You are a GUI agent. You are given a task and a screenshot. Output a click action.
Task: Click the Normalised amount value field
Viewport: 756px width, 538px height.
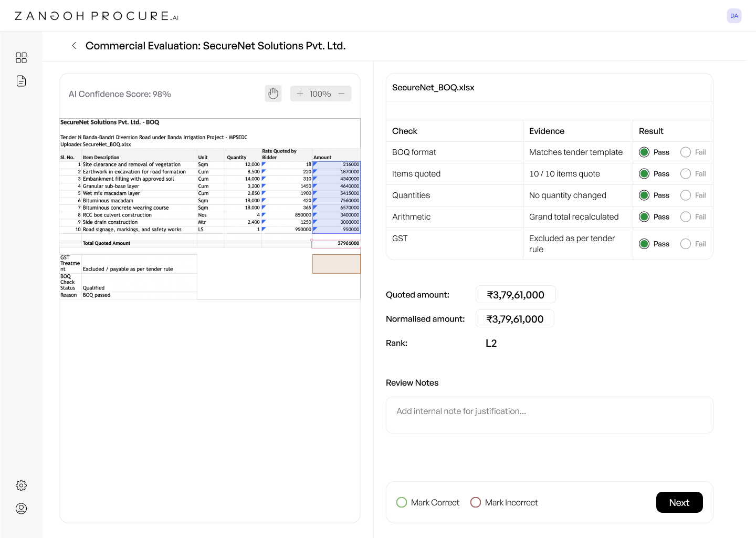515,319
